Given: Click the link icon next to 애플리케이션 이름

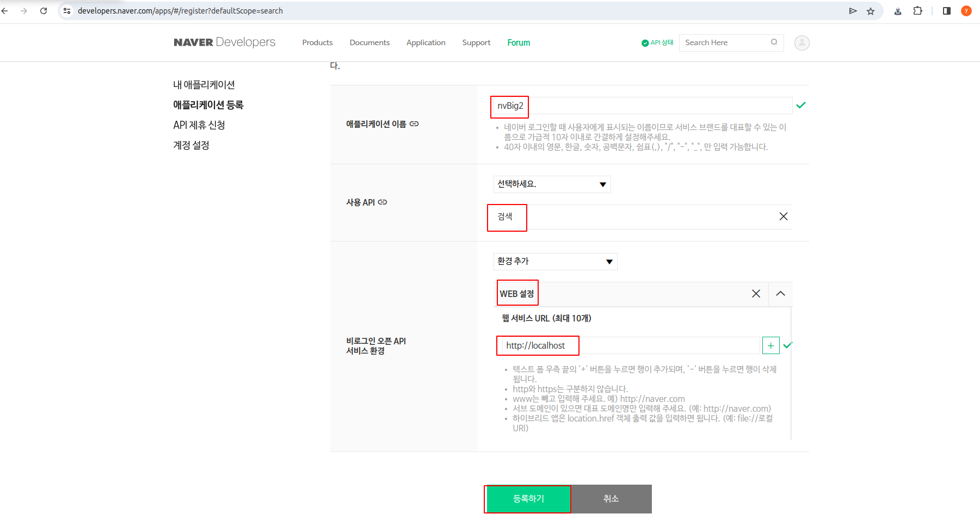Looking at the screenshot, I should click(414, 124).
